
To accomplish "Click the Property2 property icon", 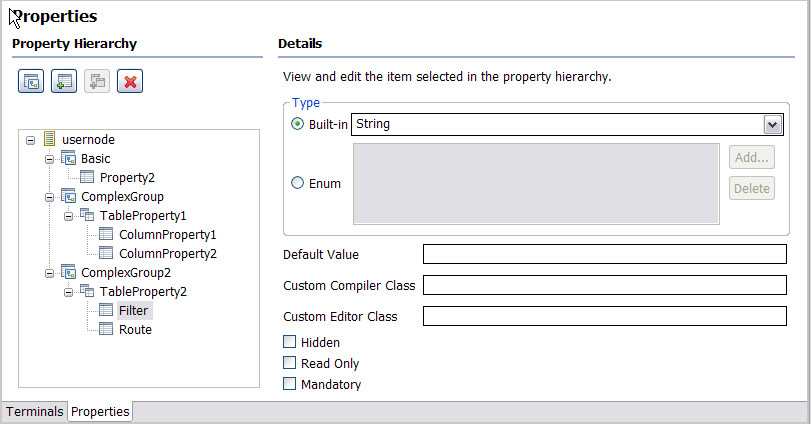I will 87,177.
